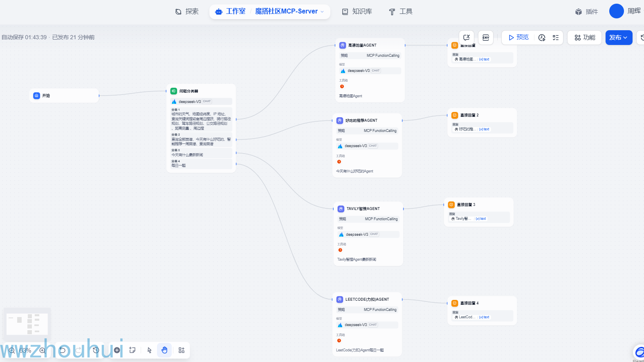Click deepseek-V3 model in 高德地图AGENT
The height and width of the screenshot is (362, 644).
click(x=370, y=71)
